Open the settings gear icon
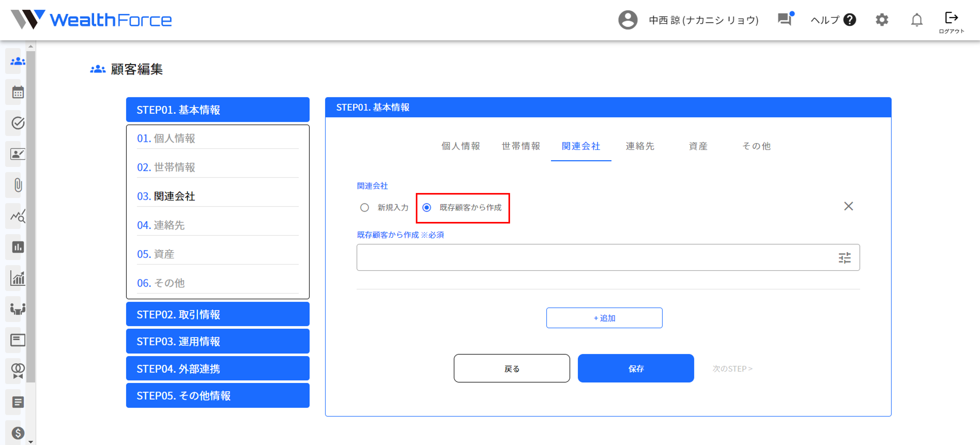 tap(882, 20)
